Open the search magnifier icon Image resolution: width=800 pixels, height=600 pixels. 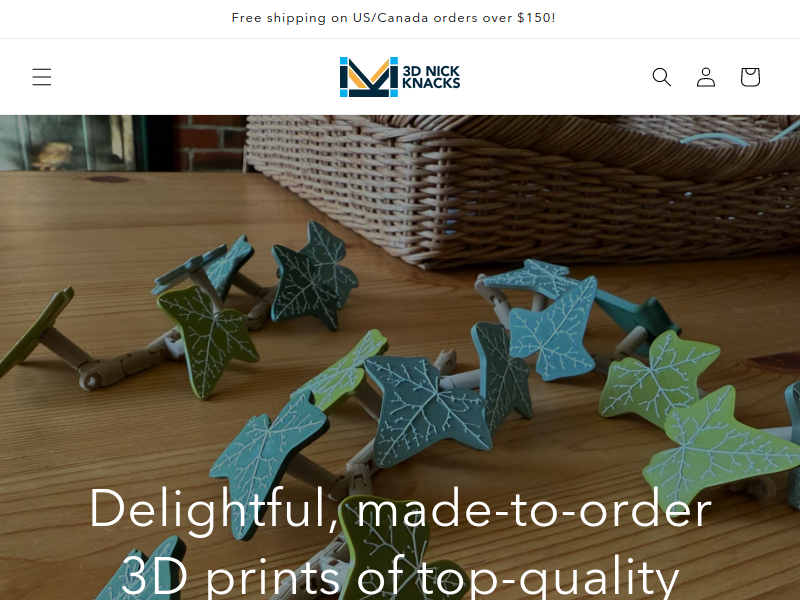[662, 77]
